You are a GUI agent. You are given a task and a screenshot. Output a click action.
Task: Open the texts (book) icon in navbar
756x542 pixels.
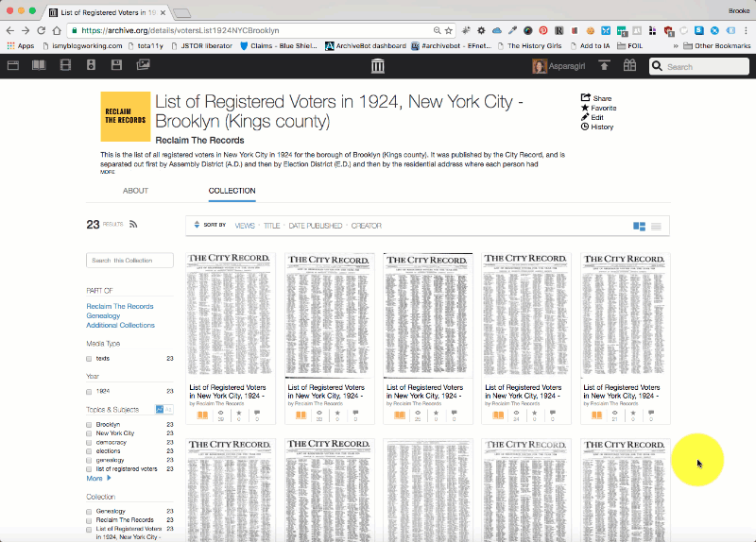(x=39, y=65)
